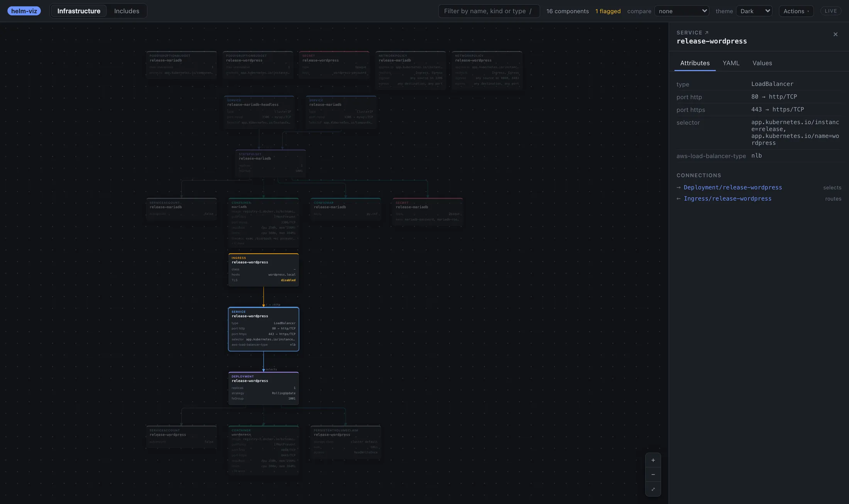849x504 pixels.
Task: Switch to Infrastructure view
Action: 79,11
